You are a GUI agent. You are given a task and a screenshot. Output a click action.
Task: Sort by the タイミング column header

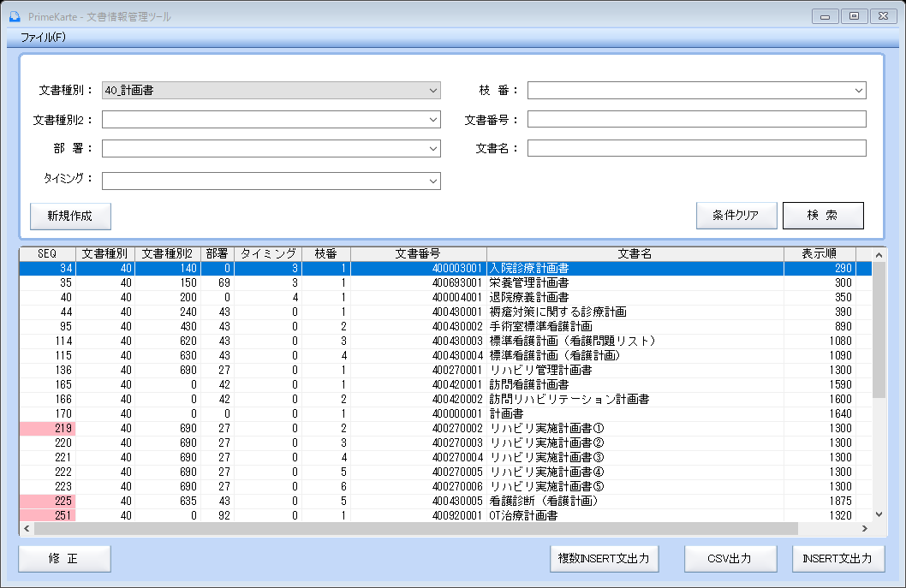[268, 253]
